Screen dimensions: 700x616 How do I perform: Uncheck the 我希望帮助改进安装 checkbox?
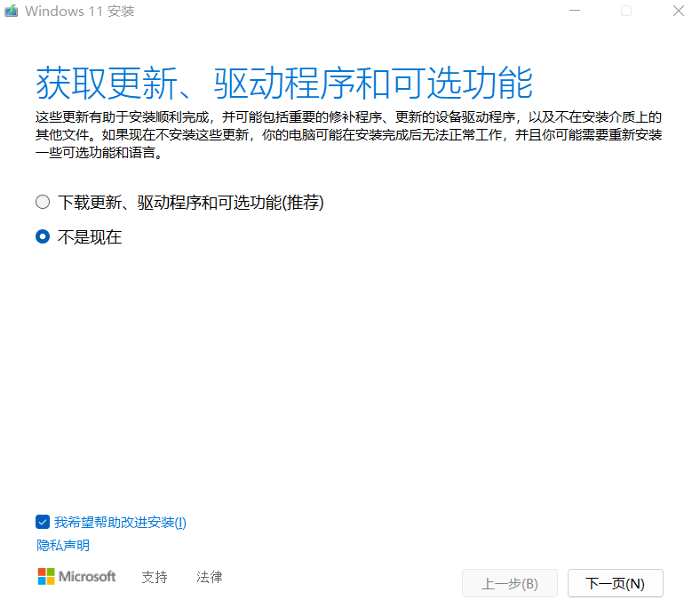pyautogui.click(x=43, y=522)
